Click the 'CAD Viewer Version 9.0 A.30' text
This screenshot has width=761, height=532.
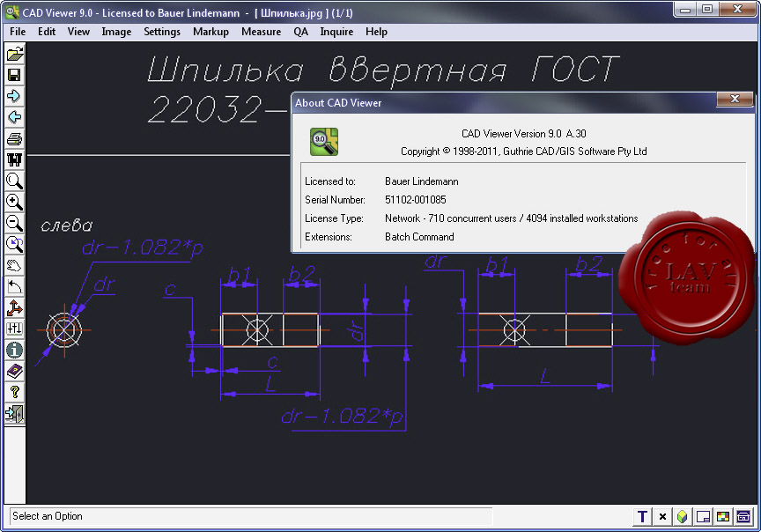[x=524, y=134]
